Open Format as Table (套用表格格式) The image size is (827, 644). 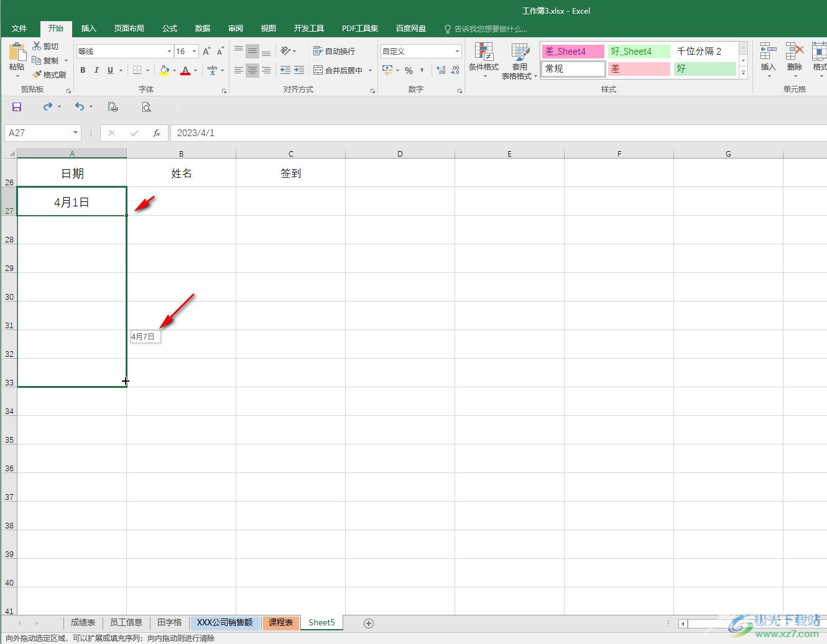coord(519,61)
